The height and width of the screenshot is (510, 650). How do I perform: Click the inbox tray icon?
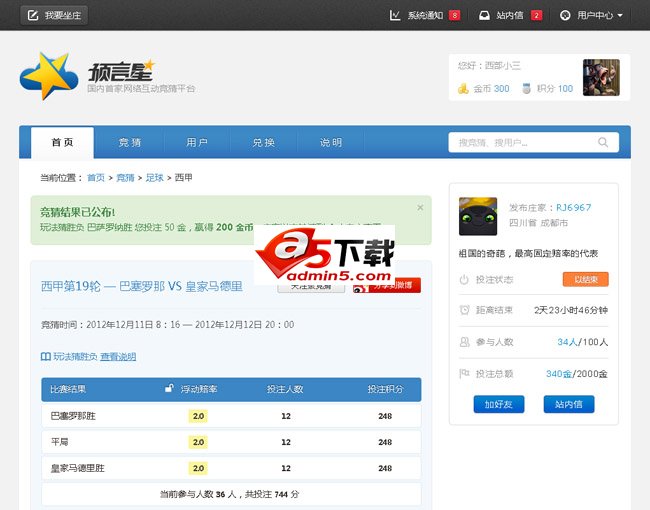click(x=484, y=15)
